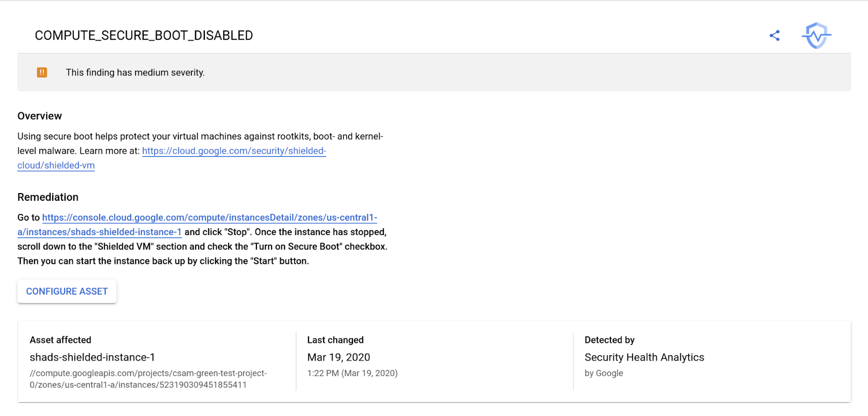
Task: Click the Asset affected column header
Action: tap(60, 340)
